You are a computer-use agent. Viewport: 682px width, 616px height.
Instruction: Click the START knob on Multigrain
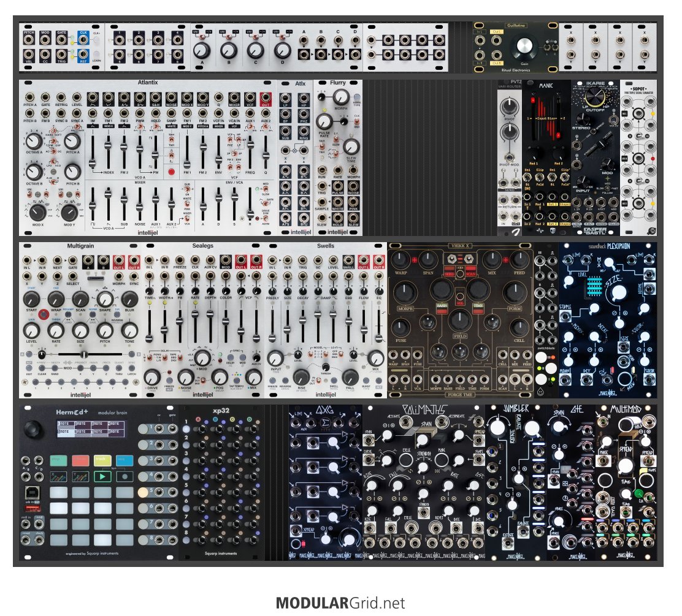[31, 299]
